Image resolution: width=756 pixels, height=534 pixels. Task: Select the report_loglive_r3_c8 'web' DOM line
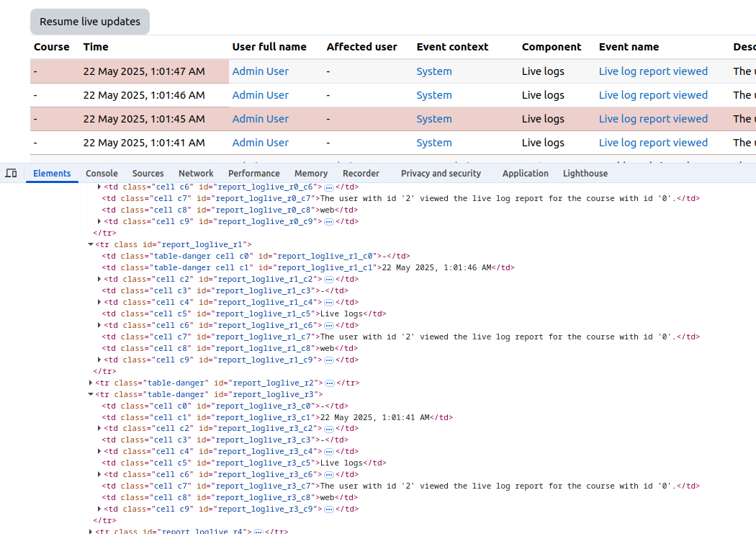230,498
